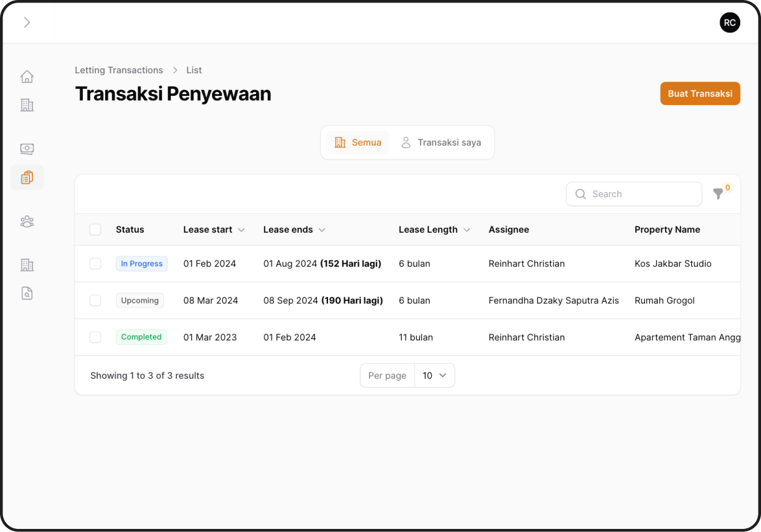This screenshot has height=532, width=761.
Task: Open the document search icon in sidebar
Action: coord(27,293)
